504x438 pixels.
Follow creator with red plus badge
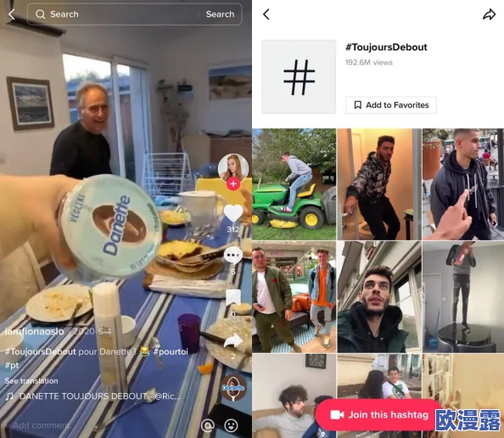pos(233,183)
